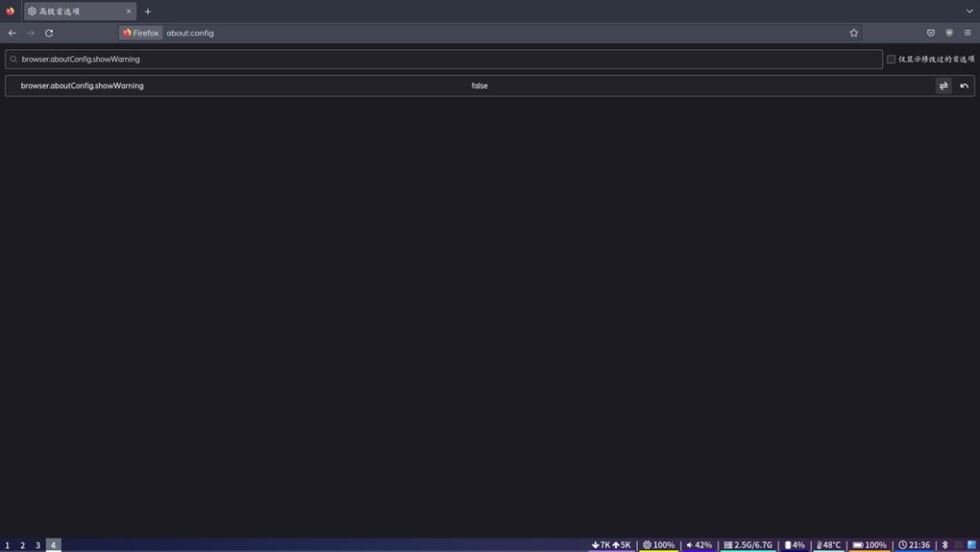This screenshot has height=552, width=980.
Task: Reload the current page
Action: 49,33
